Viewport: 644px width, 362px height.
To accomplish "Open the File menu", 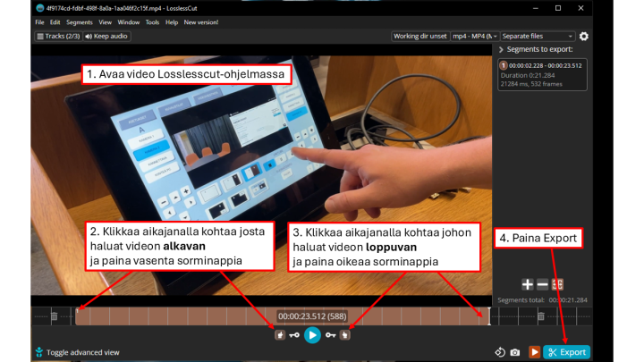I will click(x=39, y=22).
